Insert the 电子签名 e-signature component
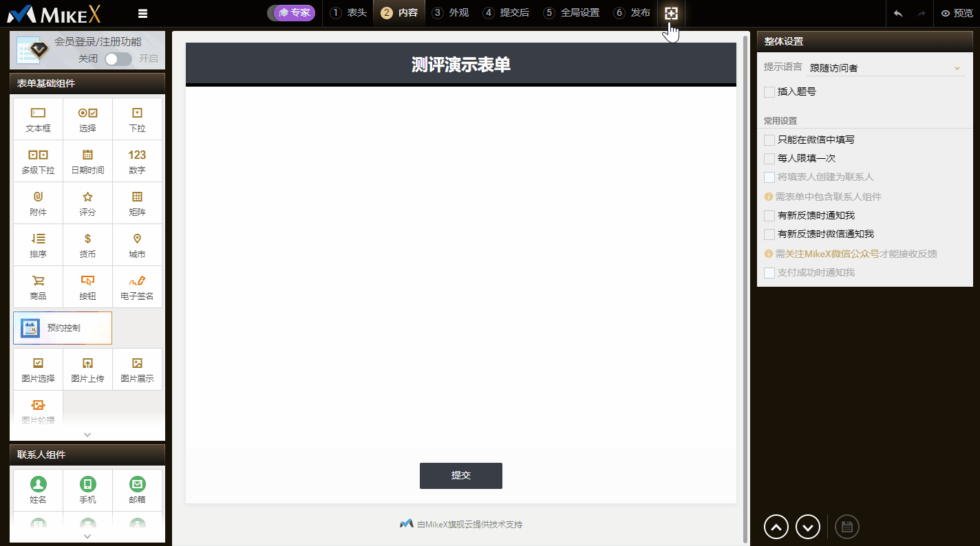Image resolution: width=980 pixels, height=546 pixels. click(137, 287)
